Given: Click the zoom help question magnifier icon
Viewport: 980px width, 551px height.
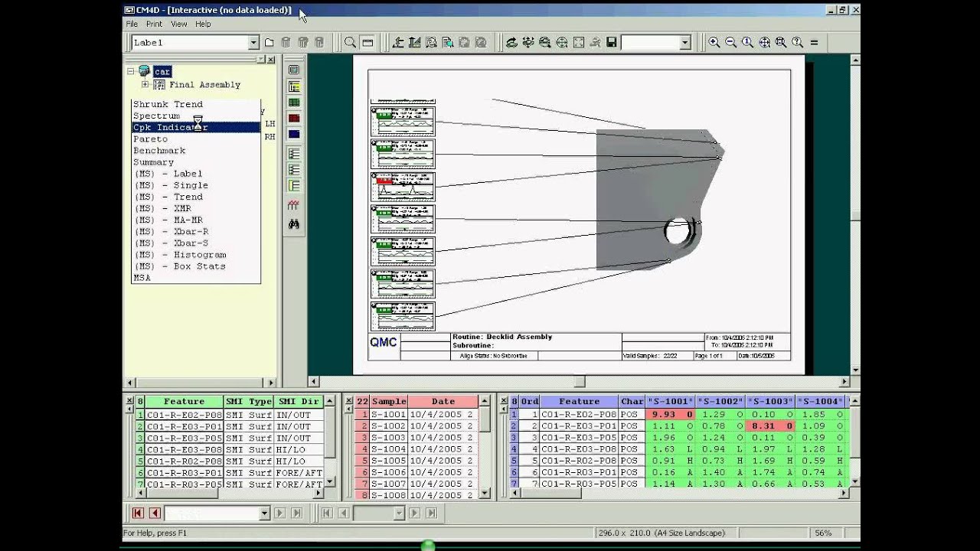Looking at the screenshot, I should coord(798,43).
